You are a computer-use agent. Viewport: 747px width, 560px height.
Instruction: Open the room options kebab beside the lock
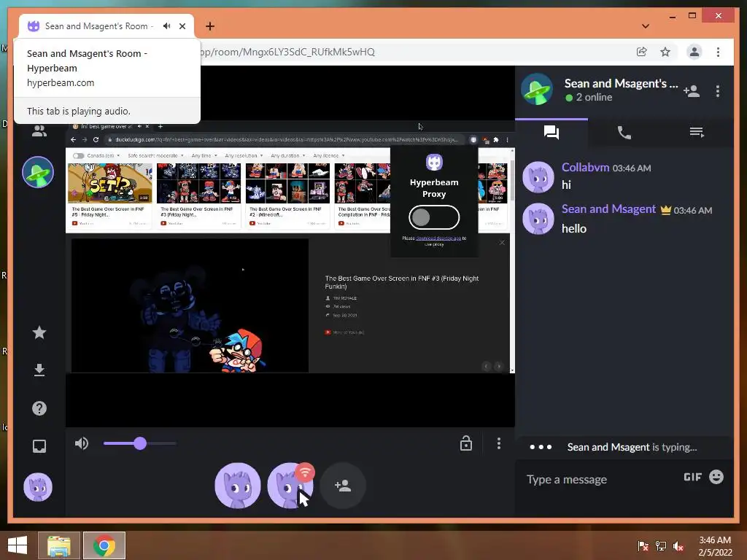tap(499, 443)
